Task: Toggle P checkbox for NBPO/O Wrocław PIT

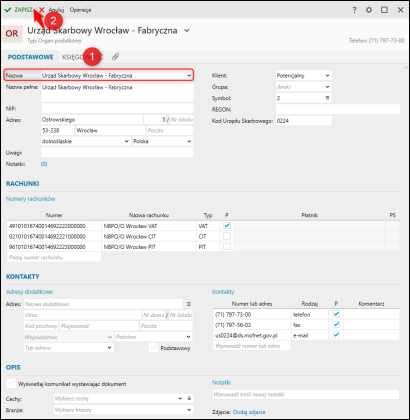Action: tap(227, 247)
